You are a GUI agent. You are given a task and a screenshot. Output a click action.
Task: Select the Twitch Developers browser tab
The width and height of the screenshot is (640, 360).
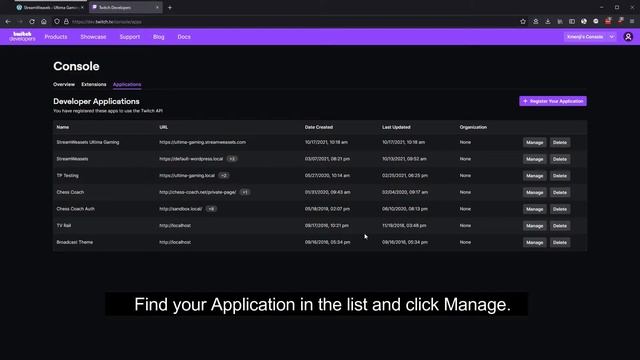tap(126, 7)
